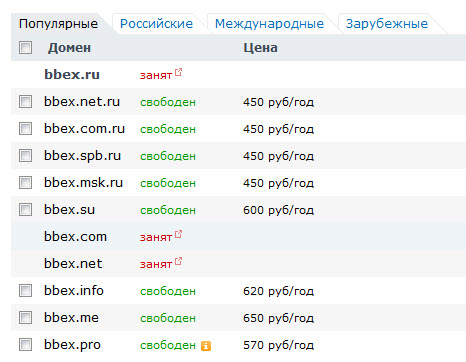Check the bbex.info domain checkbox
Viewport: 466px width, 362px height.
pos(25,290)
